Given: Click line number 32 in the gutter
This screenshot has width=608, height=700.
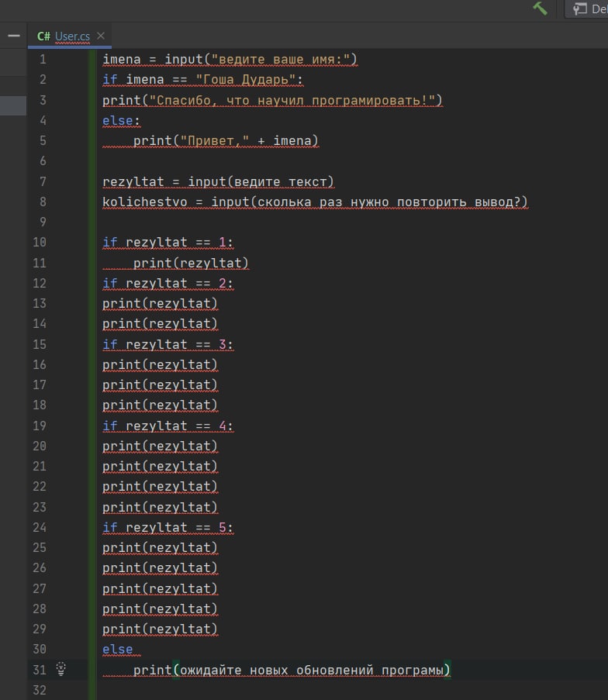Looking at the screenshot, I should pos(40,690).
